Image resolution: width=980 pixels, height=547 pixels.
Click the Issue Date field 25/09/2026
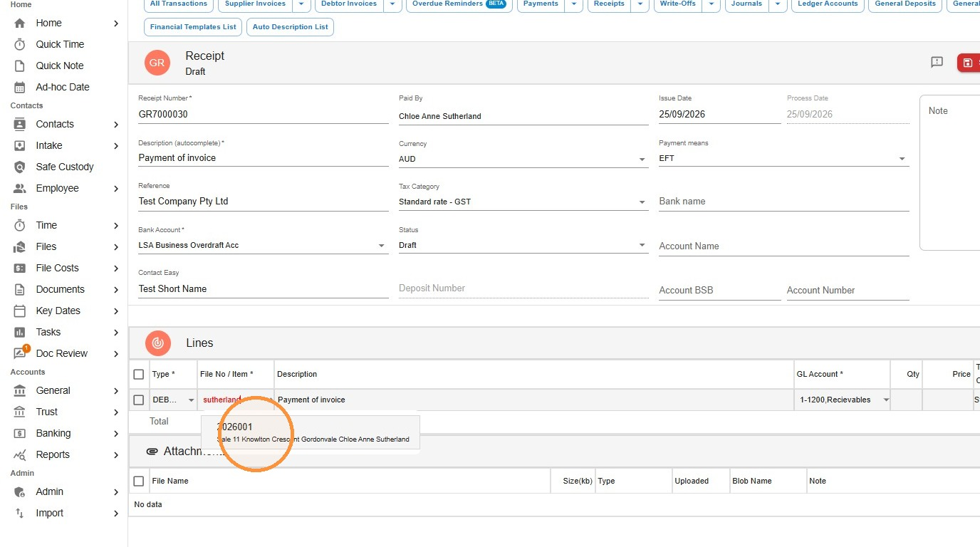point(719,114)
